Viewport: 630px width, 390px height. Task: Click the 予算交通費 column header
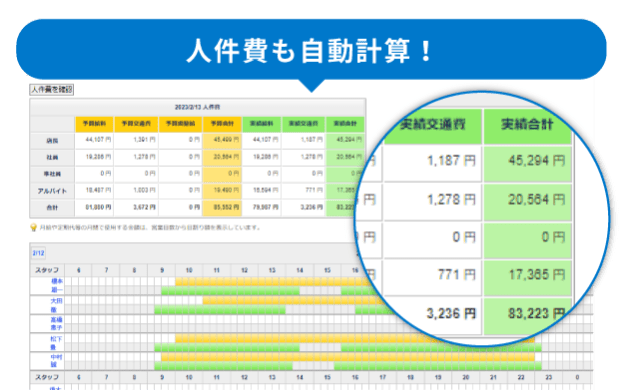[x=136, y=124]
